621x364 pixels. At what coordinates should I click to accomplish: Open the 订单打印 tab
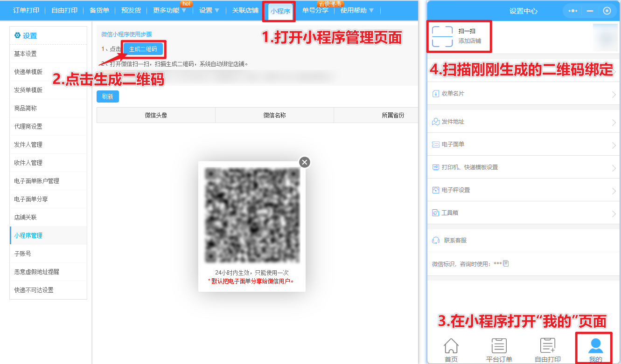click(26, 10)
